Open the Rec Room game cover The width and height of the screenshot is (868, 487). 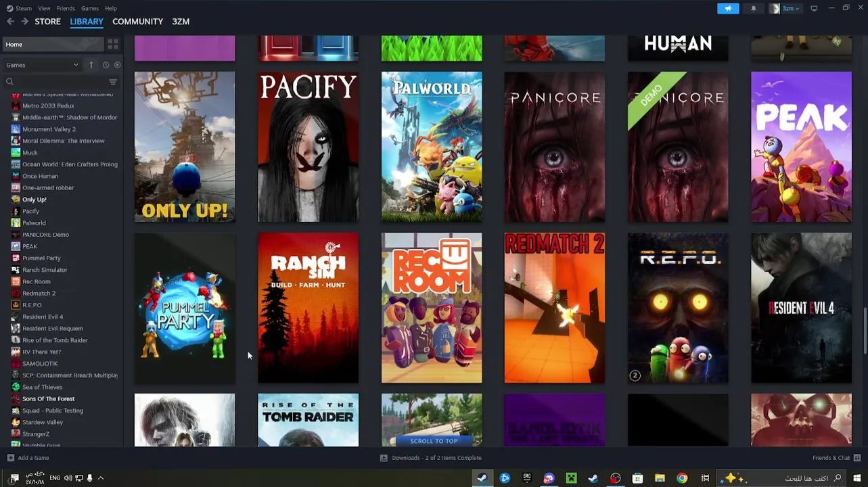click(x=432, y=308)
